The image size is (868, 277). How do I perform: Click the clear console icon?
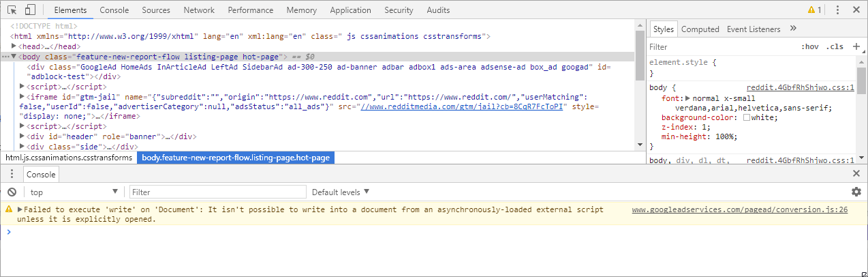[x=12, y=192]
